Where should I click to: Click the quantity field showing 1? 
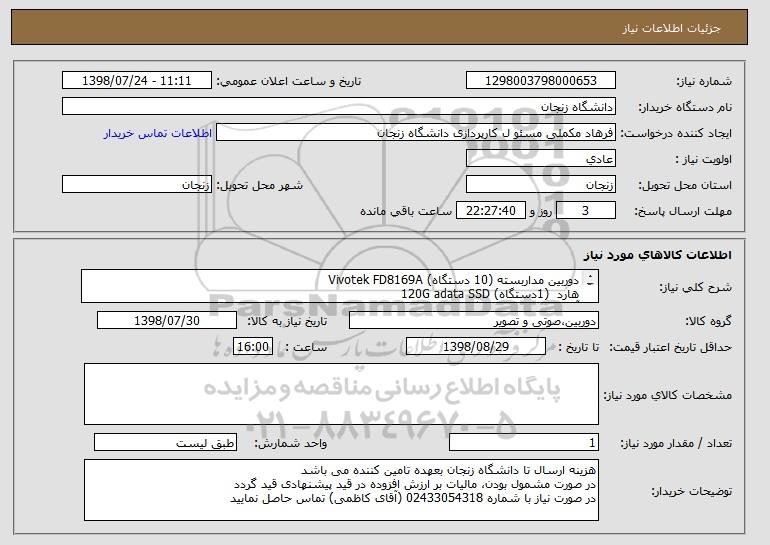click(x=524, y=442)
